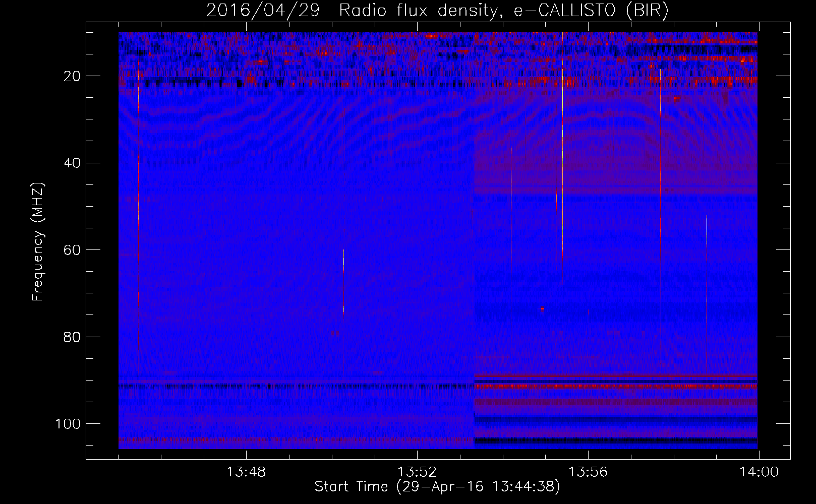816x504 pixels.
Task: Select the 13:56 time tick label
Action: pos(588,472)
